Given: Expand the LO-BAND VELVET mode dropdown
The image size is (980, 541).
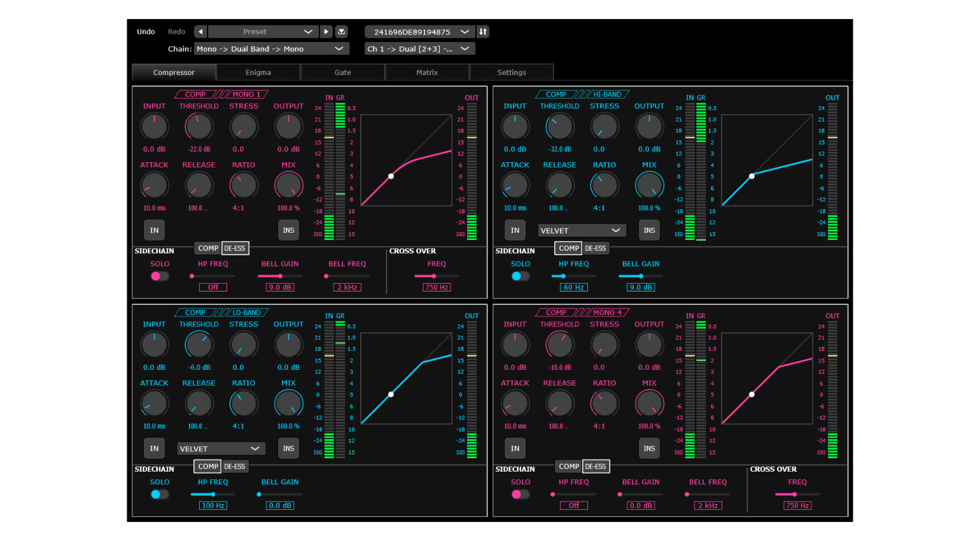Looking at the screenshot, I should pyautogui.click(x=221, y=449).
